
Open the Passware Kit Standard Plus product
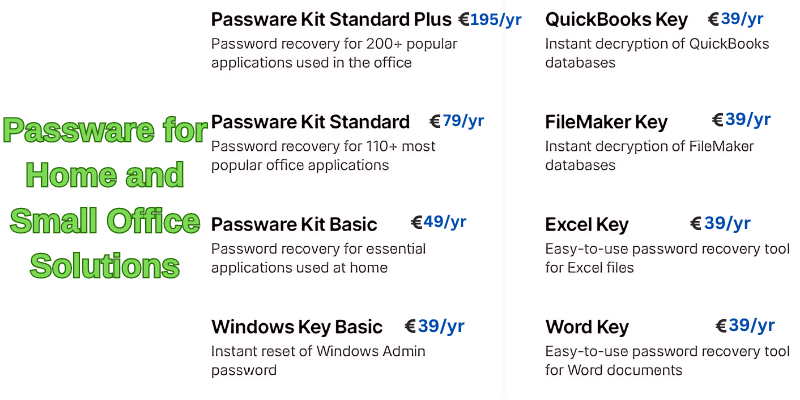tap(331, 20)
